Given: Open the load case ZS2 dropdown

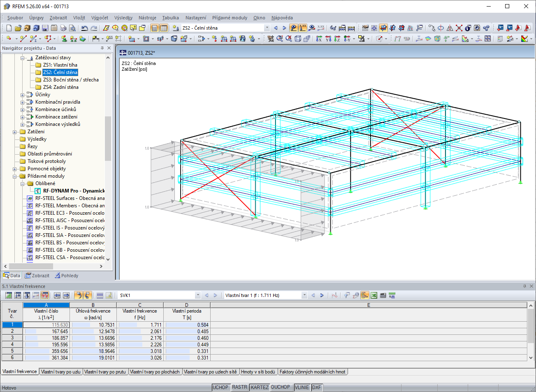Looking at the screenshot, I should point(267,28).
